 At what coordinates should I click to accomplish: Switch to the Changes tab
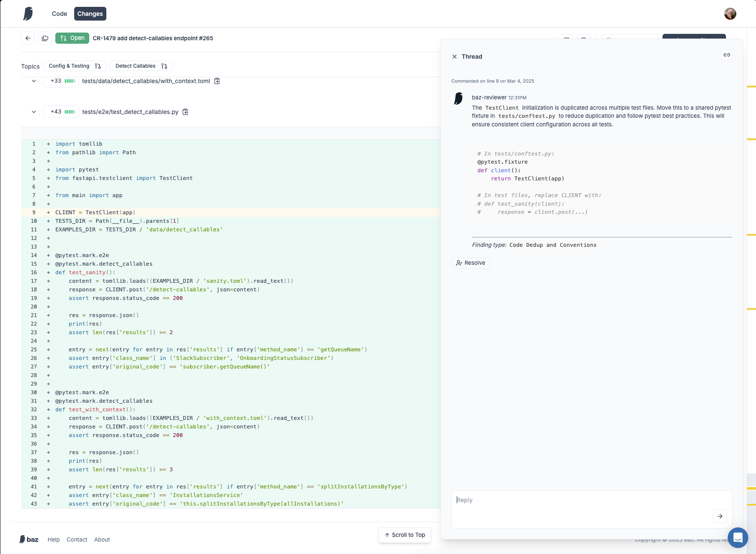pos(90,14)
